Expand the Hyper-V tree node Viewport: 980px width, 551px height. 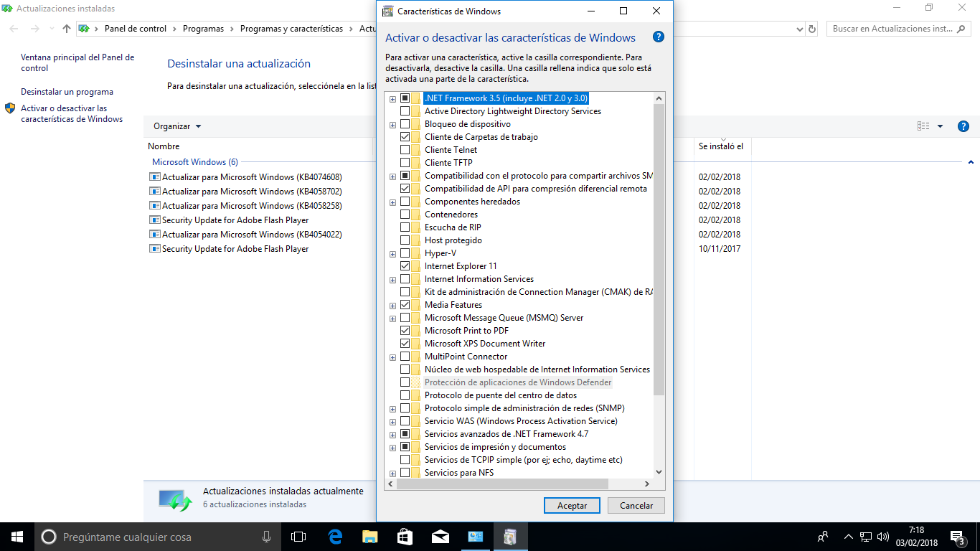392,253
